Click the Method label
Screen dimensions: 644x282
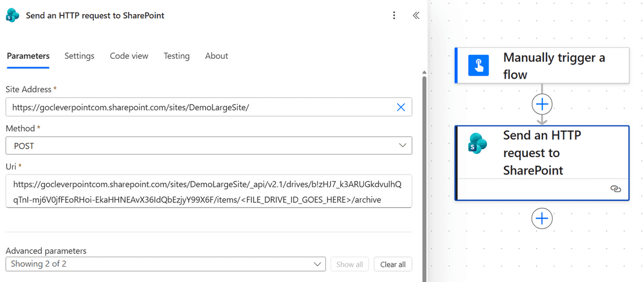click(20, 128)
